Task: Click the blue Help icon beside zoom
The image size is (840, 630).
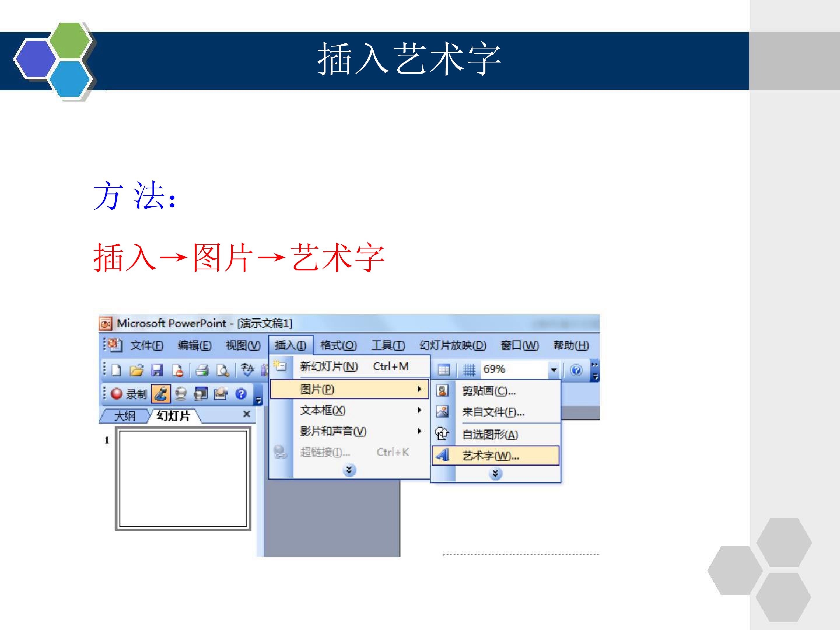Action: click(x=576, y=370)
